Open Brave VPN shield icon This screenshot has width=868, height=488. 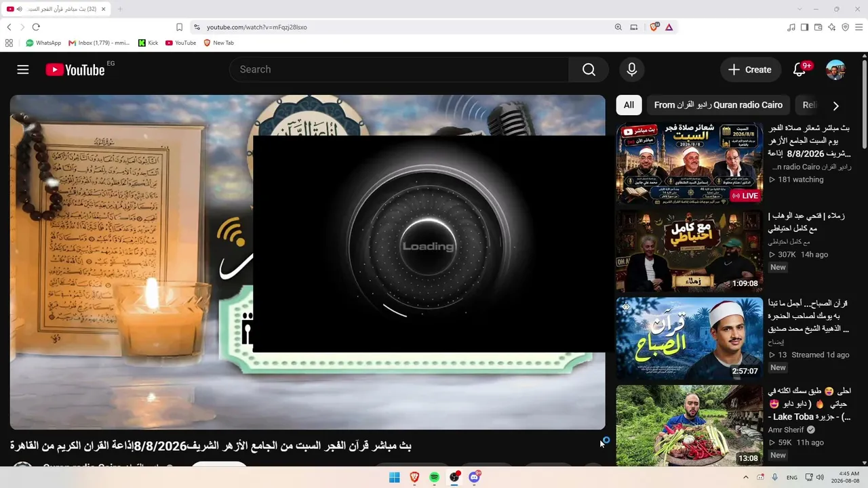click(845, 27)
